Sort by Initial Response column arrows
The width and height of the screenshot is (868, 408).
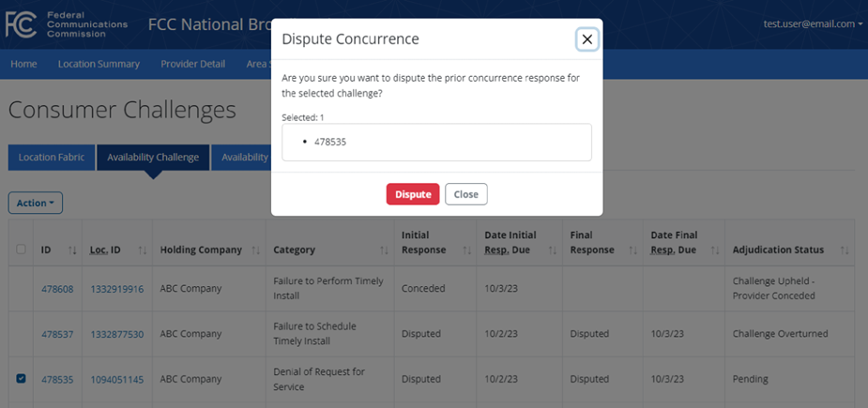[x=466, y=250]
